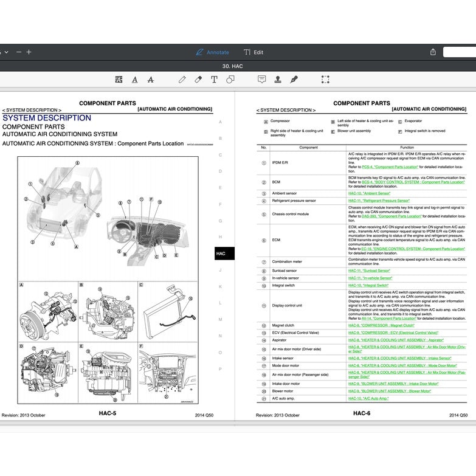Select the text highlight tool
476x476 pixels.
[119, 80]
